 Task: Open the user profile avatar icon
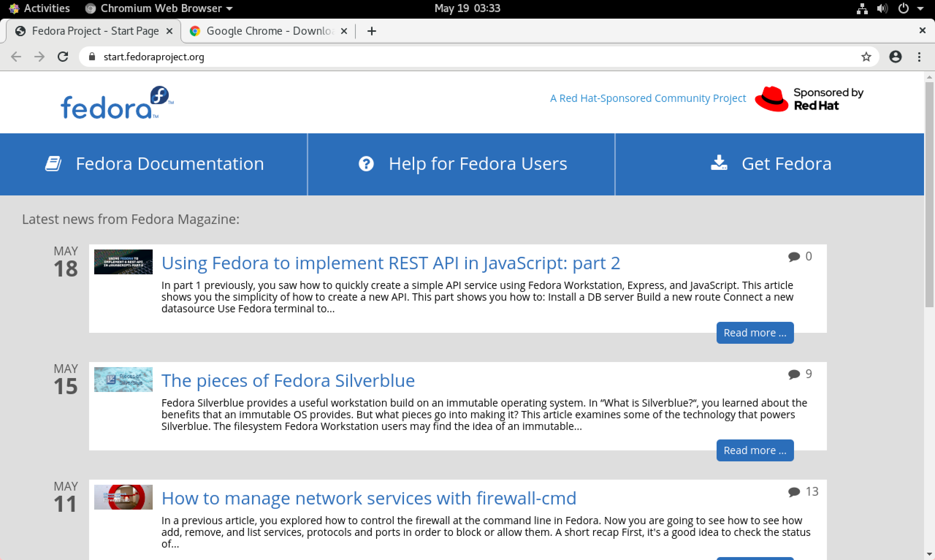pos(896,57)
